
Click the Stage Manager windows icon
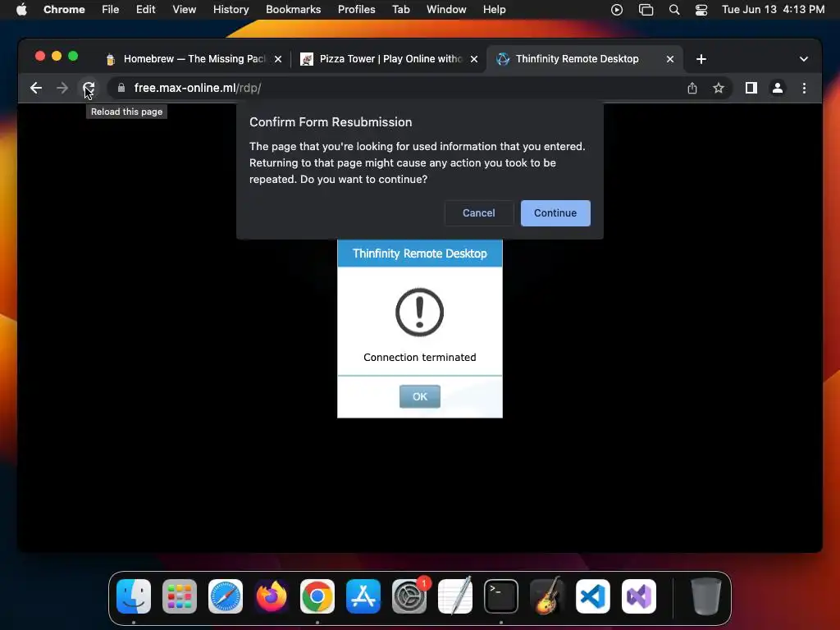click(x=646, y=10)
